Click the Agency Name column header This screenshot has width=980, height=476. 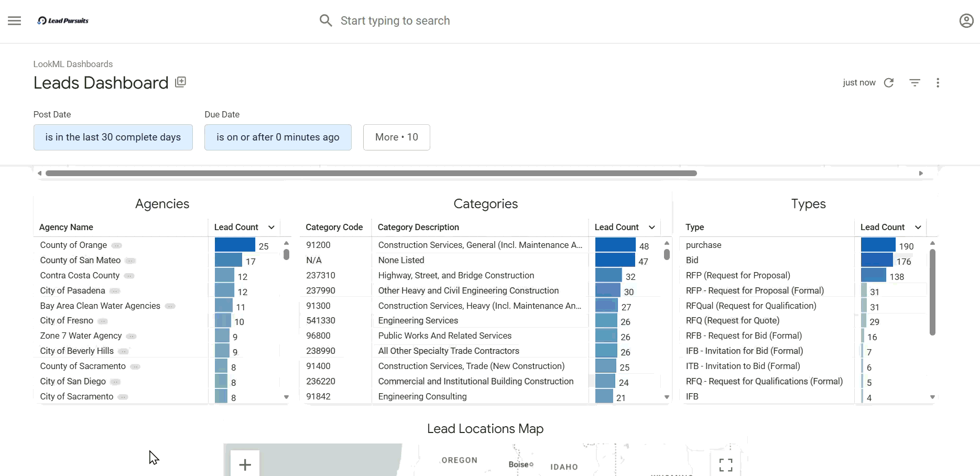click(66, 227)
